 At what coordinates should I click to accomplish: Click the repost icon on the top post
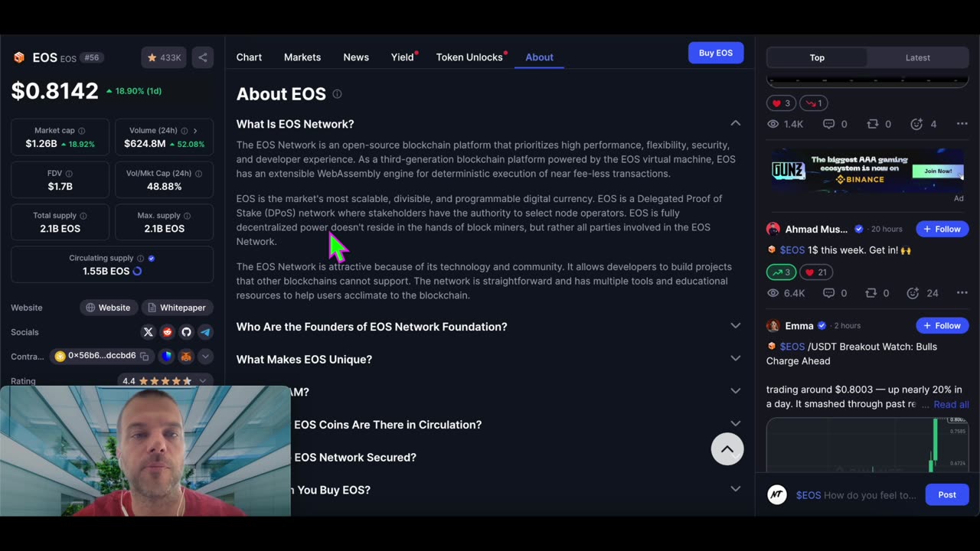pos(872,124)
